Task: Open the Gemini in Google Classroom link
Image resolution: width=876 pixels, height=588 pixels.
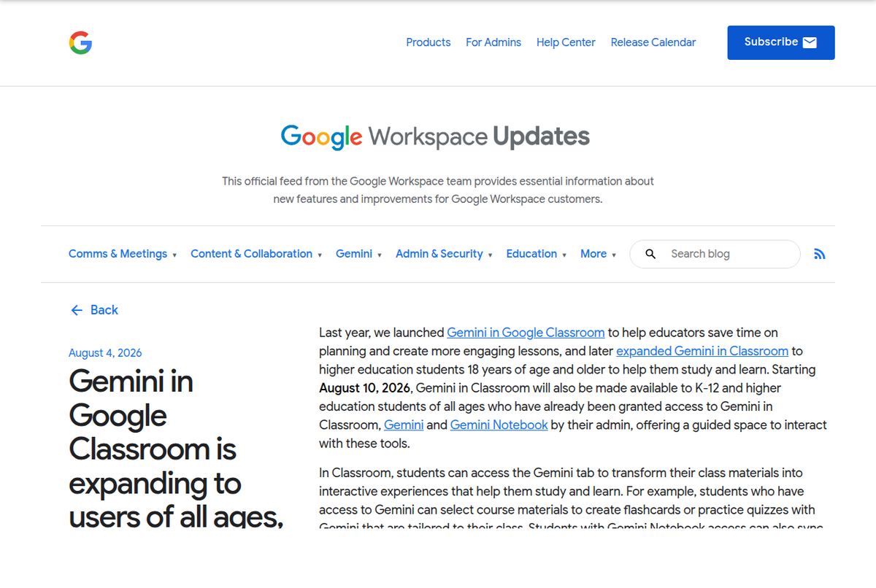Action: pyautogui.click(x=526, y=333)
